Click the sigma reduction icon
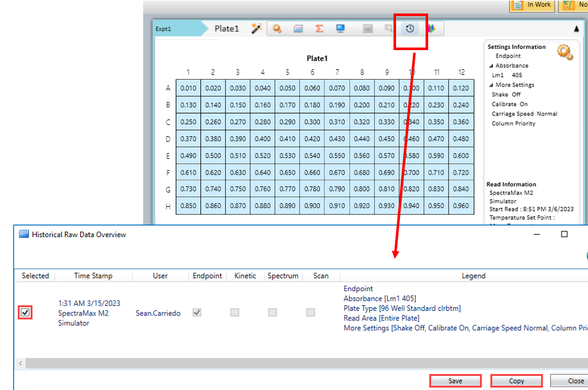The width and height of the screenshot is (588, 390). pyautogui.click(x=320, y=28)
